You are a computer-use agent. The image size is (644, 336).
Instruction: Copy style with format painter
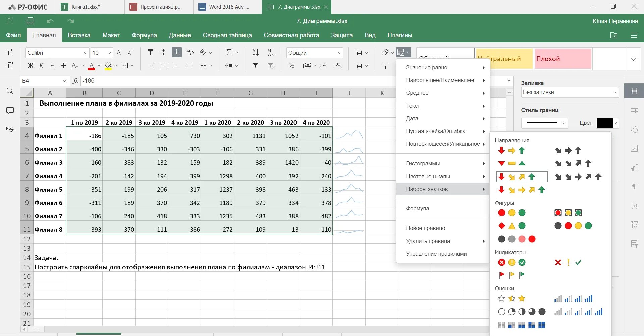coord(385,65)
